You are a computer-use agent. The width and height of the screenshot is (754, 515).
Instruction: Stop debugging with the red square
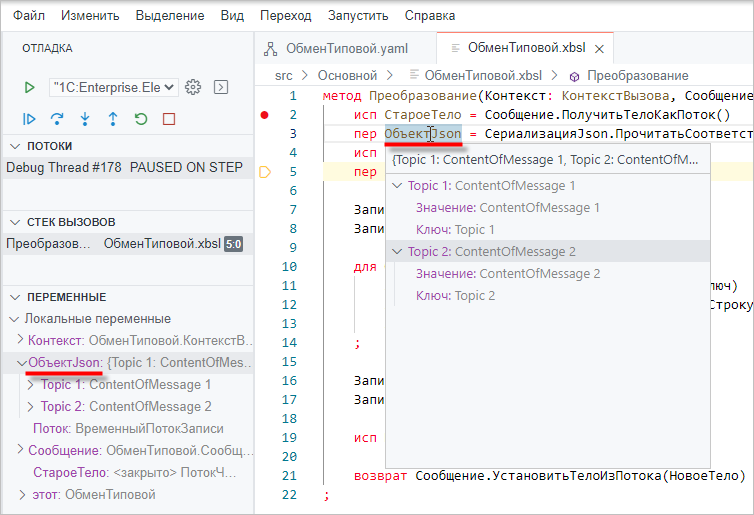tap(168, 119)
